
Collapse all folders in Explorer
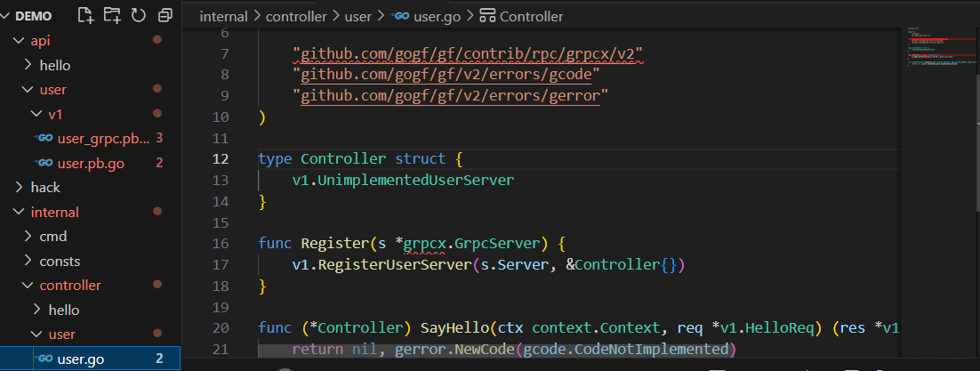(x=165, y=15)
